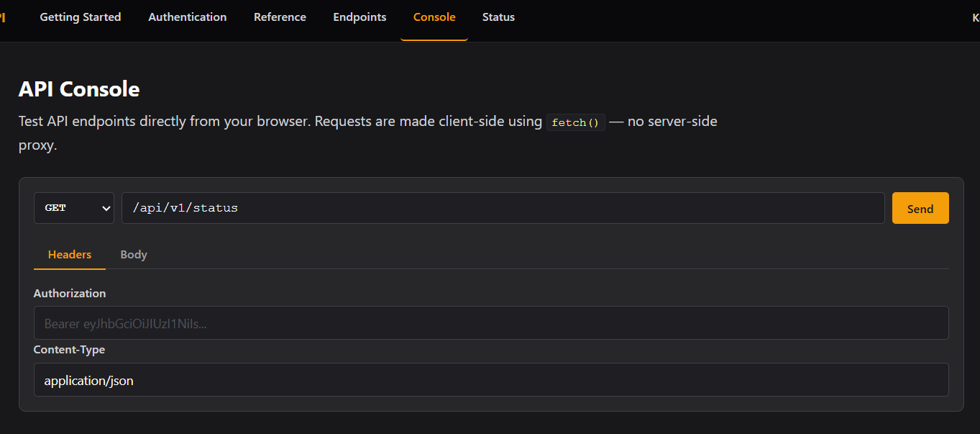Click the site logo at top-left
Image resolution: width=980 pixels, height=434 pixels.
(x=3, y=17)
